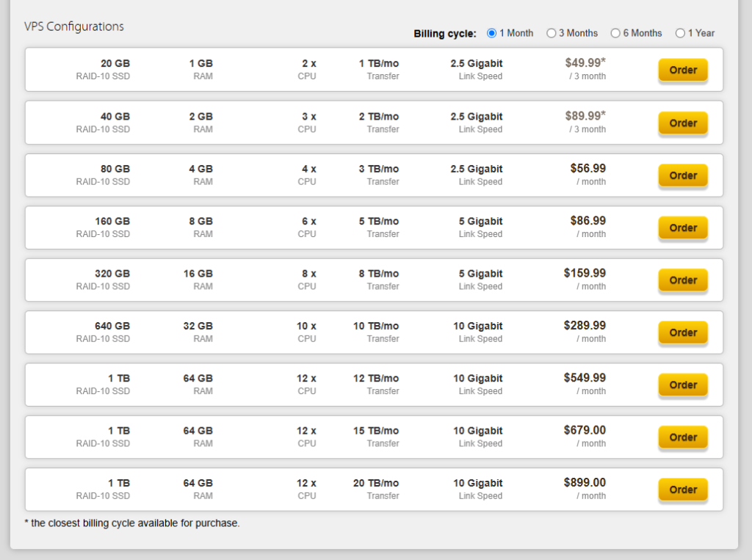The image size is (752, 560).
Task: Order the 160 GB 8 GB RAM plan
Action: pos(682,228)
